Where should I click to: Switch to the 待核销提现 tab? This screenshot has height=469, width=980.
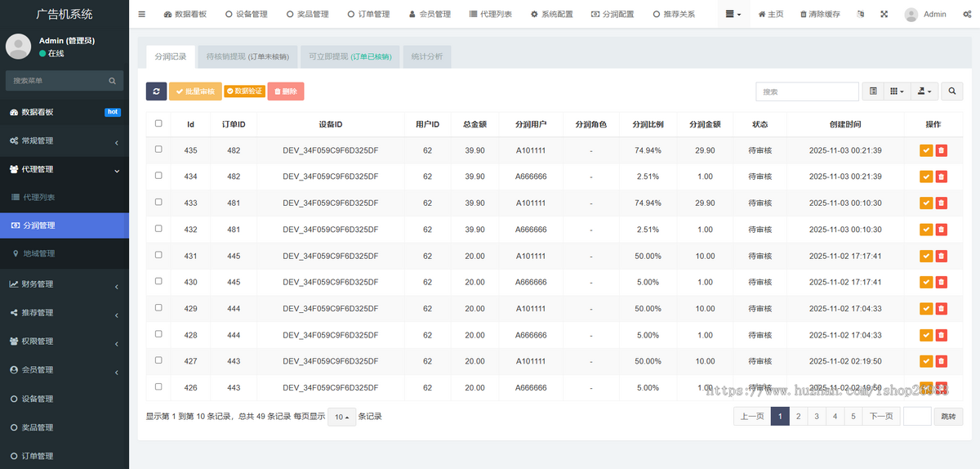pyautogui.click(x=247, y=56)
